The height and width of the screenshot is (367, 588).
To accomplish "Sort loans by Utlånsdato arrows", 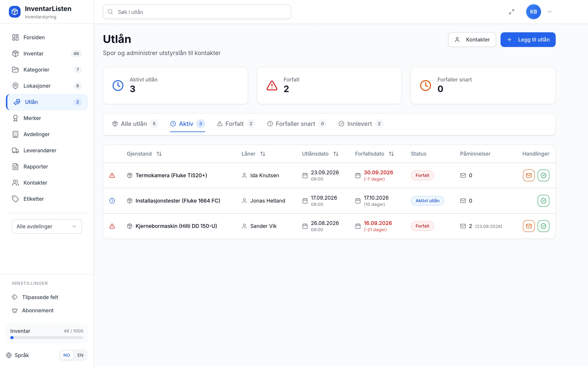I will (336, 154).
